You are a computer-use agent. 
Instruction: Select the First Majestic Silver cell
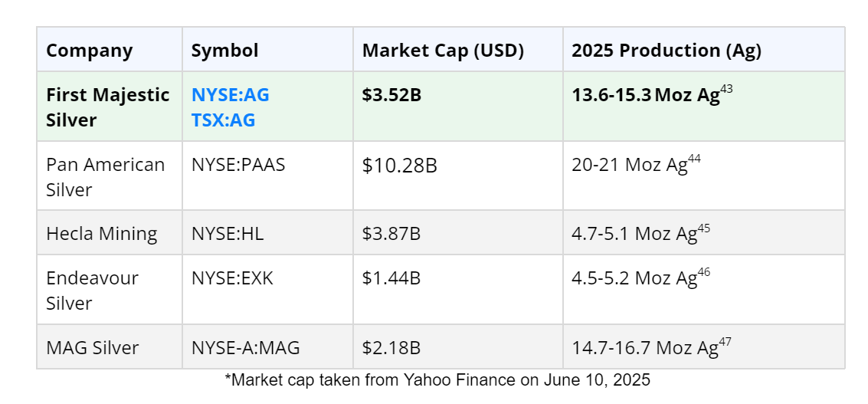[107, 107]
